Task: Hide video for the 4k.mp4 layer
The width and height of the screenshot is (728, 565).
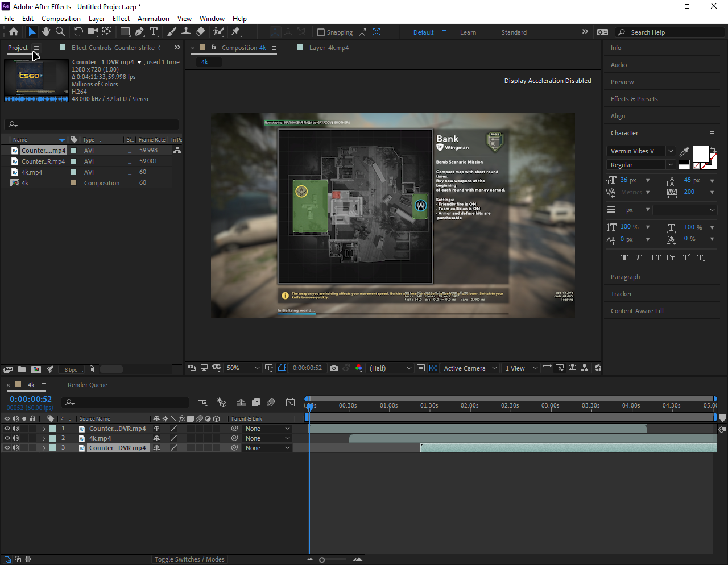Action: [7, 438]
